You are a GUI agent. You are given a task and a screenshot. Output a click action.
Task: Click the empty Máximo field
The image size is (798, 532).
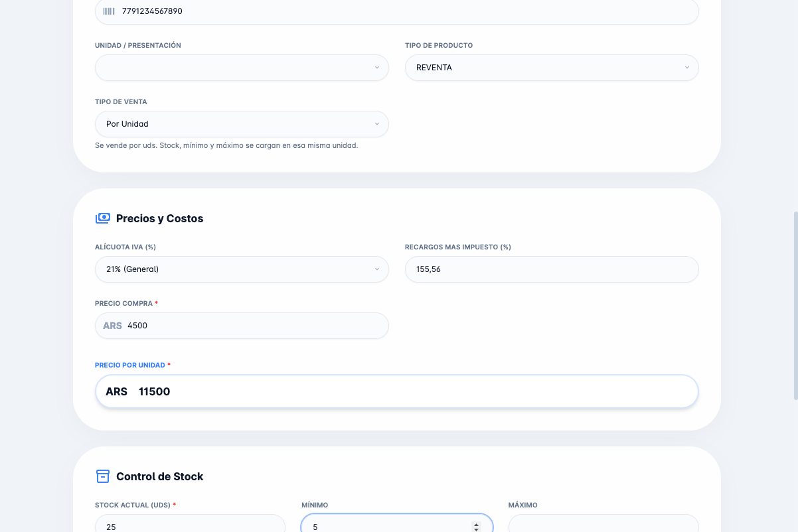tap(603, 523)
